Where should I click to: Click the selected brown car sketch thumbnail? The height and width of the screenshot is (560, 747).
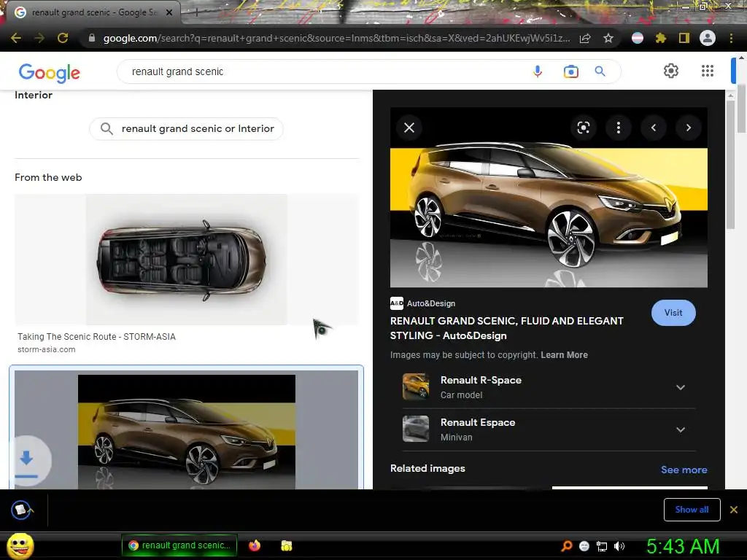tap(186, 430)
